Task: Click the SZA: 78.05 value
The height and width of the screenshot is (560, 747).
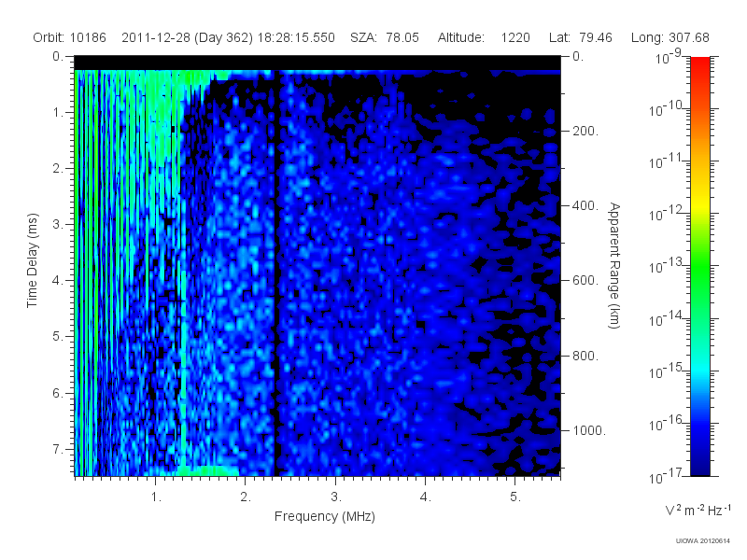Action: [385, 37]
